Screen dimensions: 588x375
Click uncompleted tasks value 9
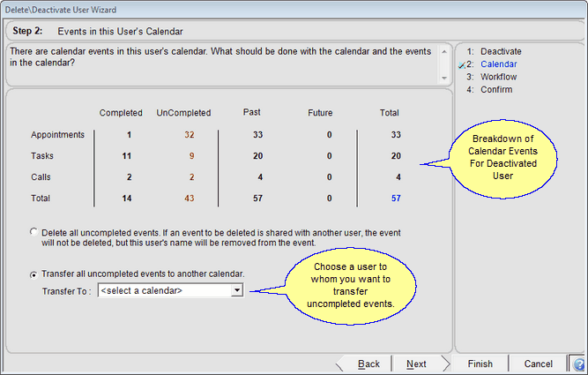pyautogui.click(x=191, y=156)
